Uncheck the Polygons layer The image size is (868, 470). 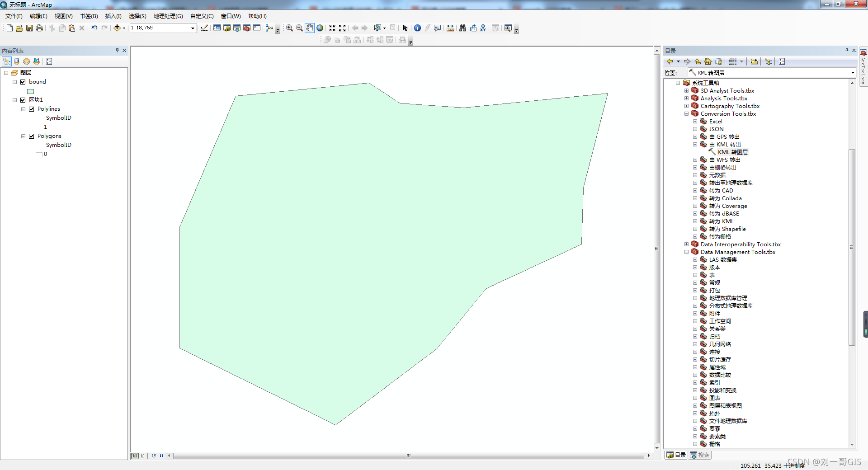click(32, 136)
